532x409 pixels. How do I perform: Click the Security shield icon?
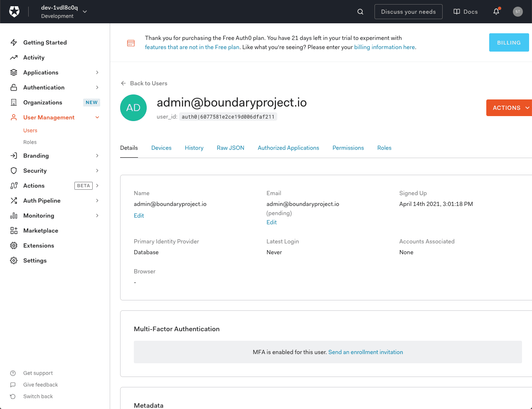14,171
